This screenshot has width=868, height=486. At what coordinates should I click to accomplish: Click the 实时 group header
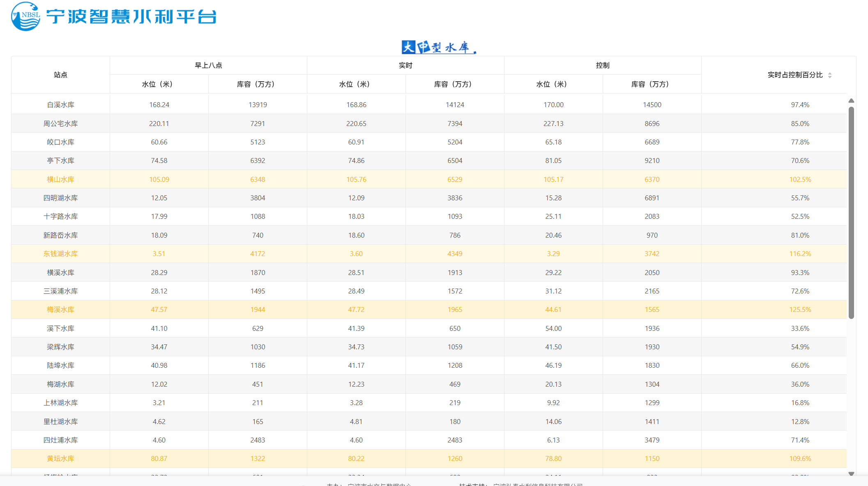click(x=405, y=65)
